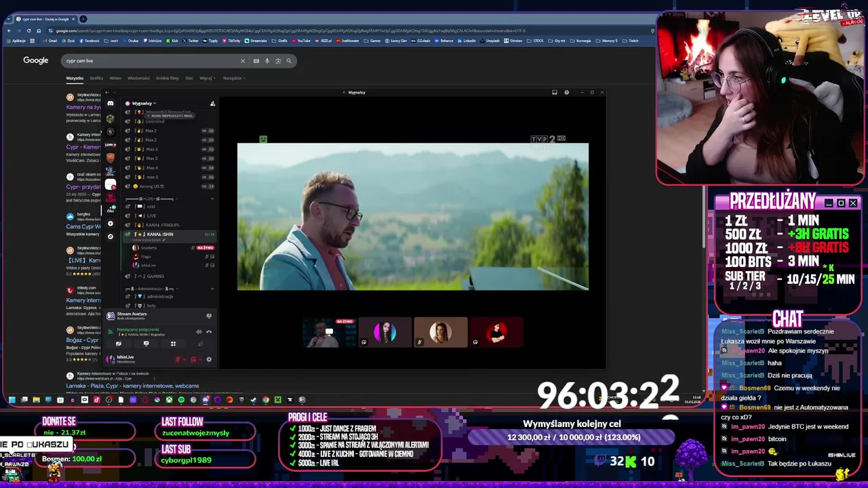Click the add server plus icon in Discord
Image resolution: width=868 pixels, height=488 pixels.
(x=111, y=223)
